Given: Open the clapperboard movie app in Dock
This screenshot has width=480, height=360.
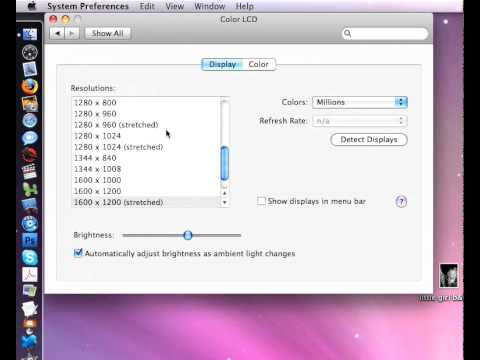Looking at the screenshot, I should tap(30, 172).
